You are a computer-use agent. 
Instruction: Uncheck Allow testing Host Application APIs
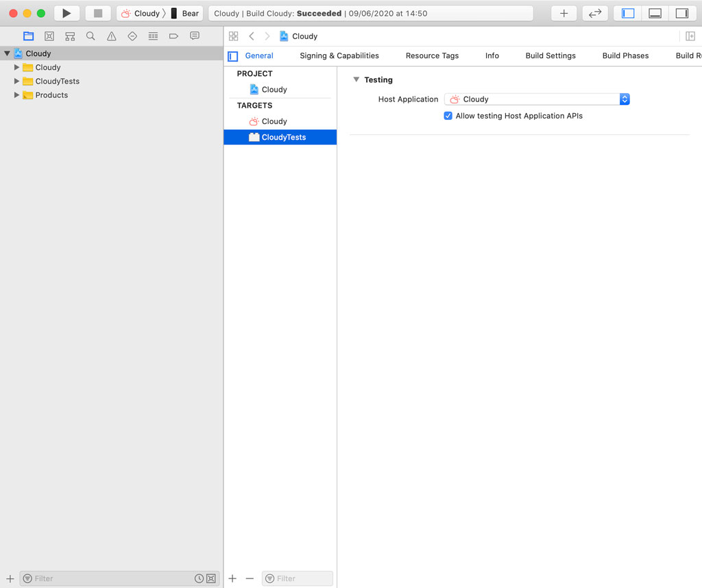point(448,116)
